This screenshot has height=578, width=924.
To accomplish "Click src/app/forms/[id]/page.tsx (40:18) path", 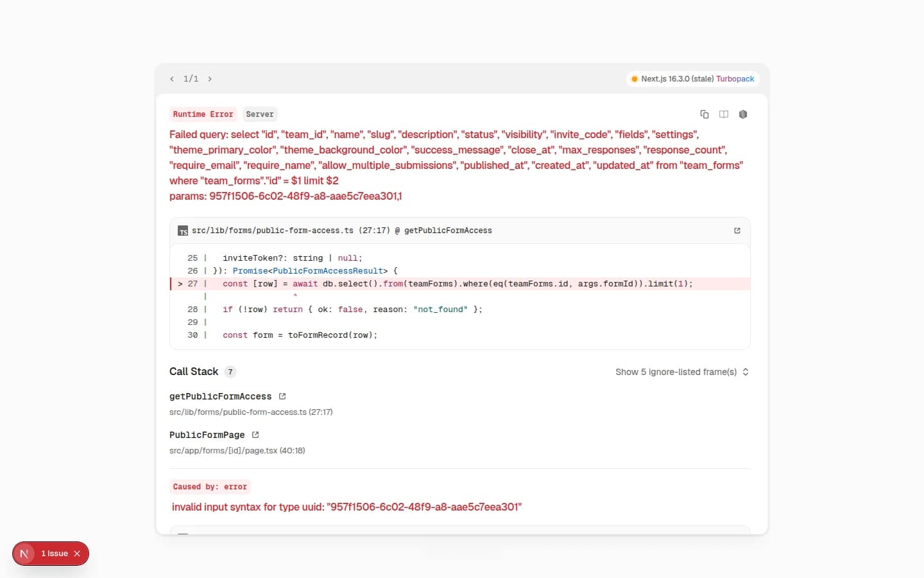I will [x=237, y=451].
